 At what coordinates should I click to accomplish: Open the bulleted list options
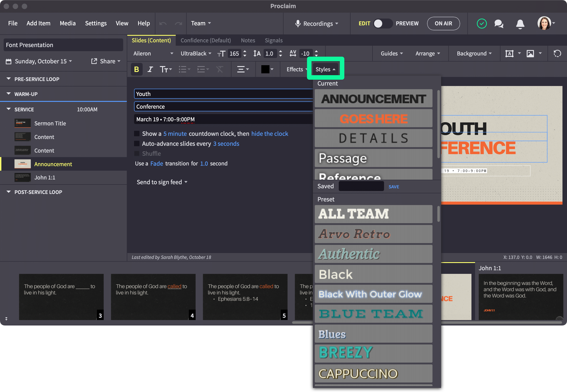coord(184,69)
